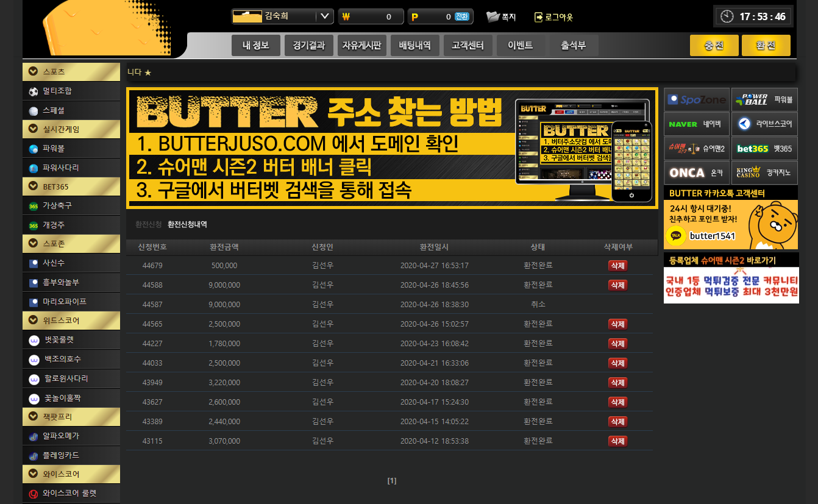The width and height of the screenshot is (818, 504).
Task: Open 가상축구 under BET365 section
Action: pyautogui.click(x=34, y=206)
